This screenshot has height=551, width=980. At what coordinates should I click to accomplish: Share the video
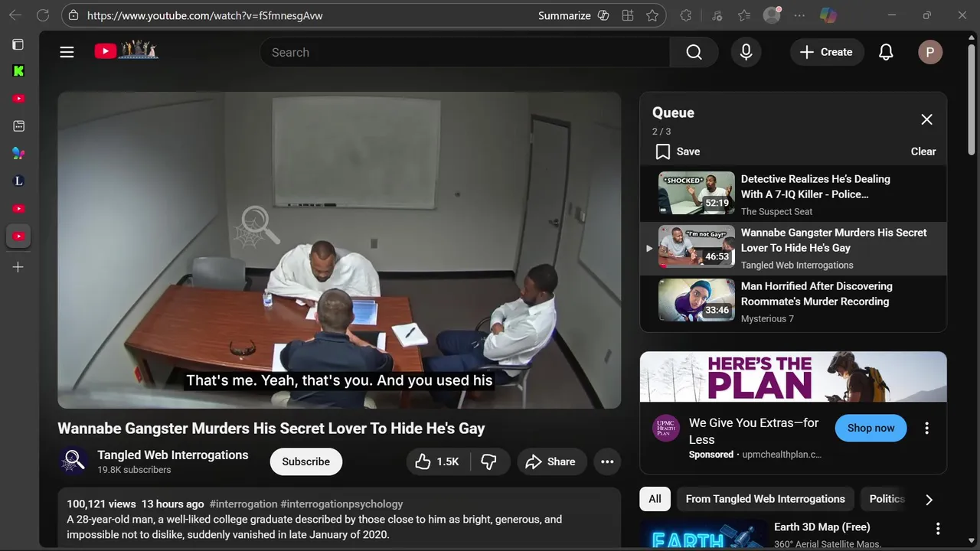(551, 461)
